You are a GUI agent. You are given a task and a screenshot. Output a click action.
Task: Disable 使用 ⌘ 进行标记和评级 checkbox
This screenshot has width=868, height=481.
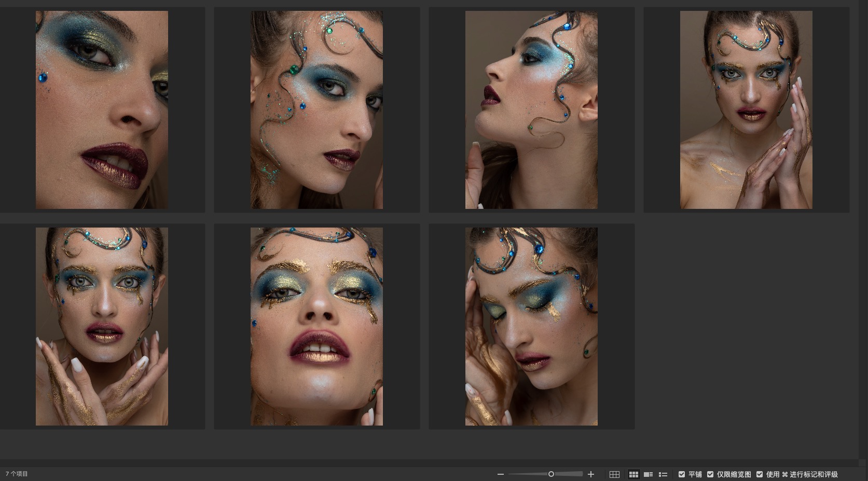tap(760, 474)
